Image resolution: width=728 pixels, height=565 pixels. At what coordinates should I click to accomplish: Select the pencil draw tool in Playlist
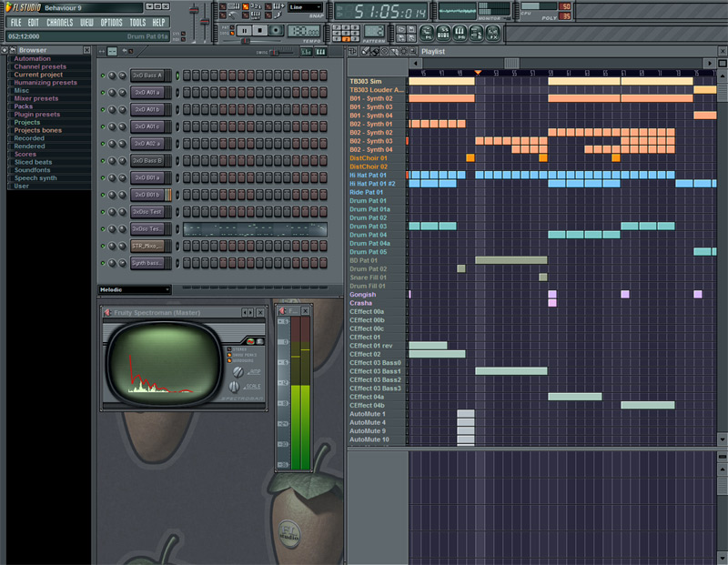[366, 52]
